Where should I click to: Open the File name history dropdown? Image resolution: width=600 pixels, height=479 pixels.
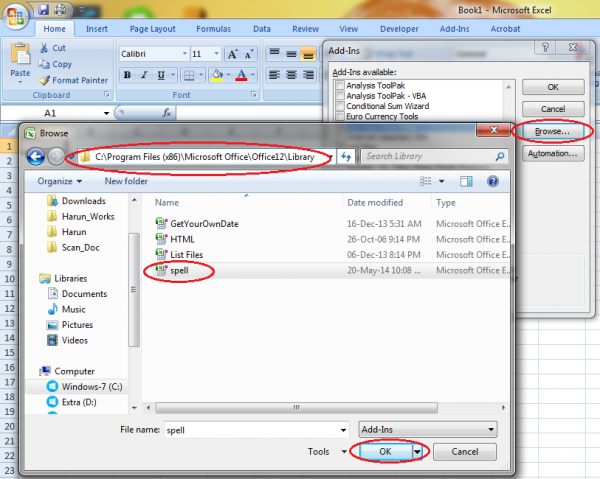point(344,430)
